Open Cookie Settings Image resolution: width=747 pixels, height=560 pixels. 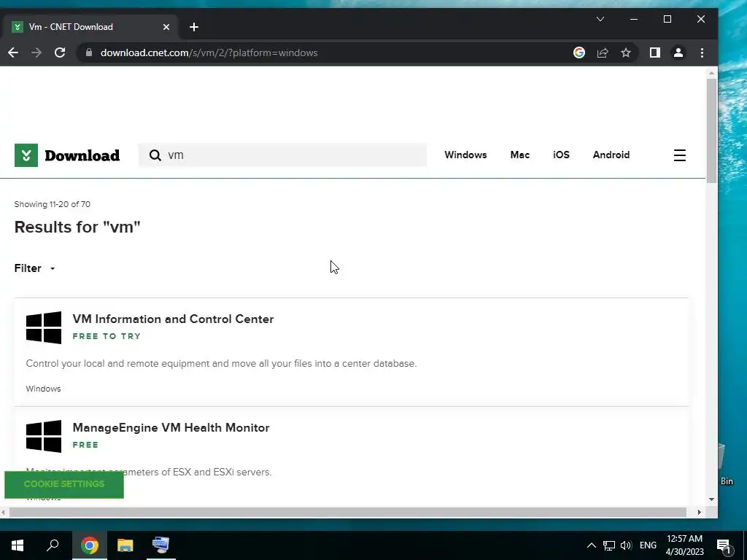[x=64, y=484]
